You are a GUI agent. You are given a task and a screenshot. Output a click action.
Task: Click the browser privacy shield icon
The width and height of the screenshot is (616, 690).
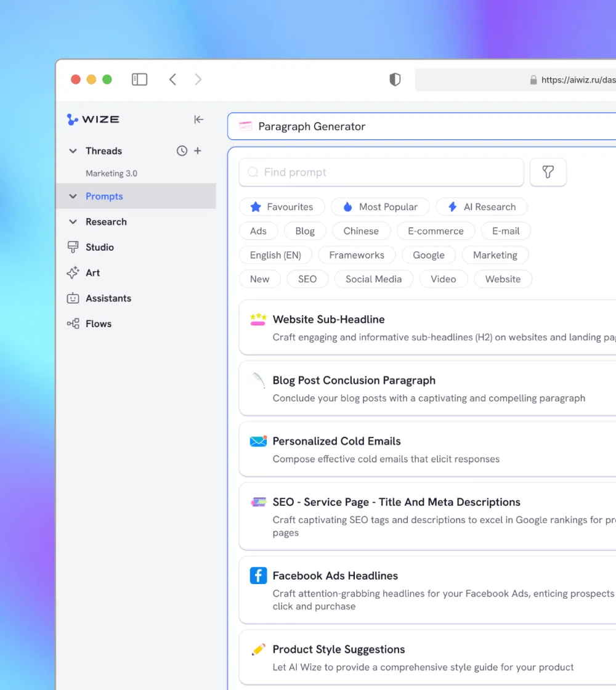pyautogui.click(x=395, y=79)
